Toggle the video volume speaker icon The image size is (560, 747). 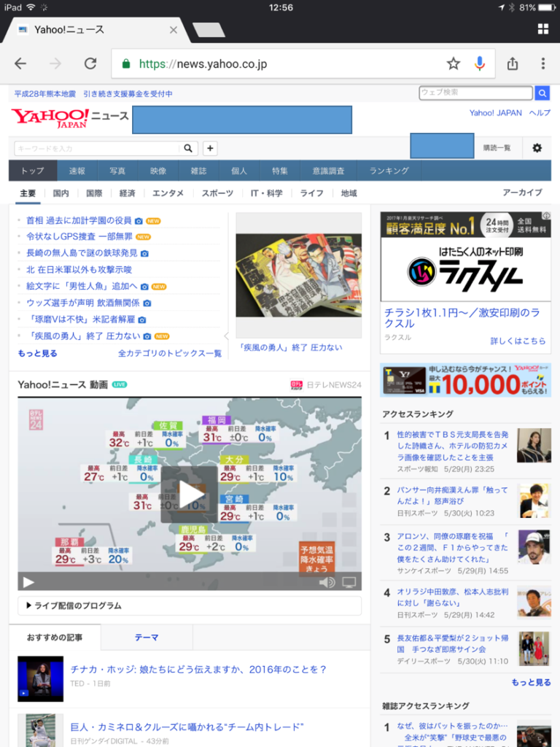click(327, 582)
